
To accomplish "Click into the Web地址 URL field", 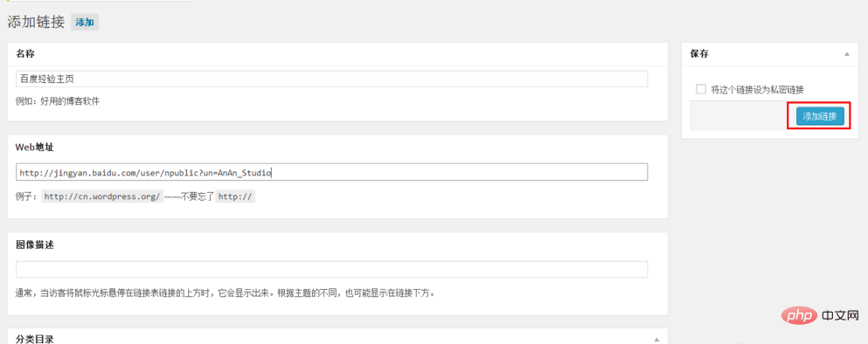I will pos(331,172).
